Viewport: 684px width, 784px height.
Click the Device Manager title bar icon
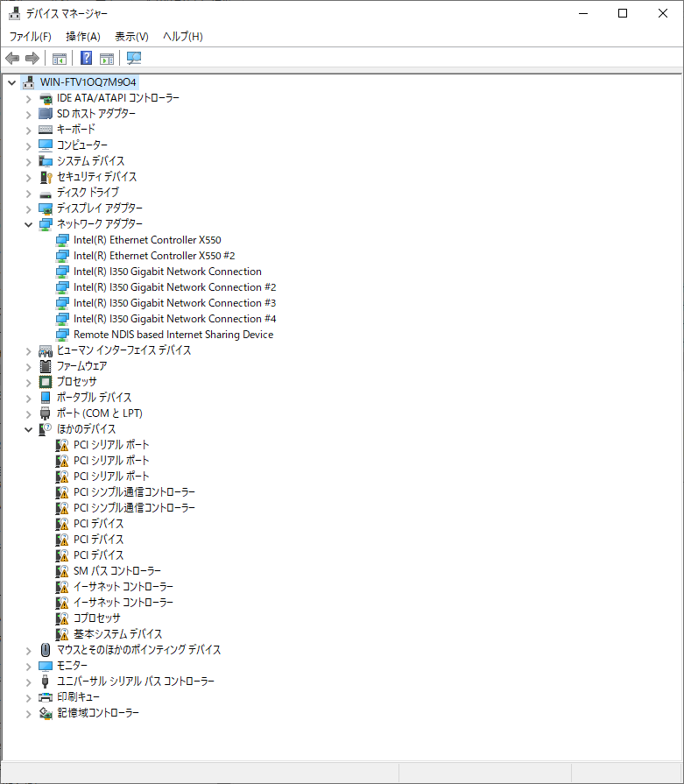(15, 13)
